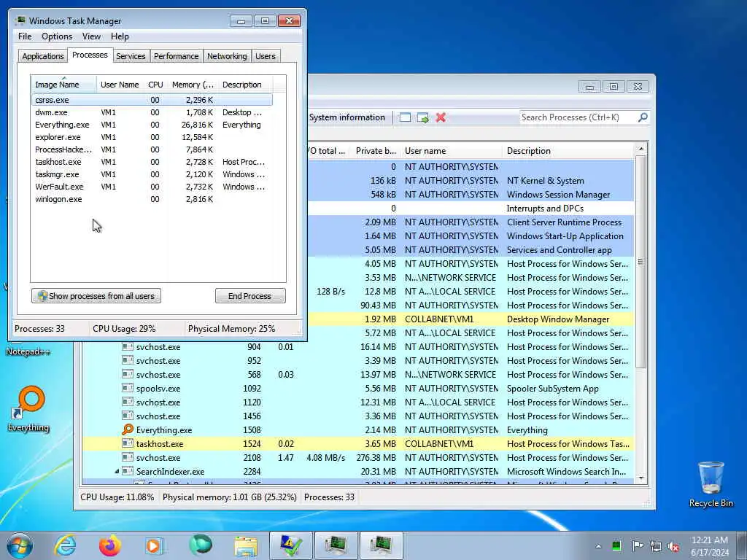Switch to the Performance tab
This screenshot has height=560, width=747.
pyautogui.click(x=176, y=56)
